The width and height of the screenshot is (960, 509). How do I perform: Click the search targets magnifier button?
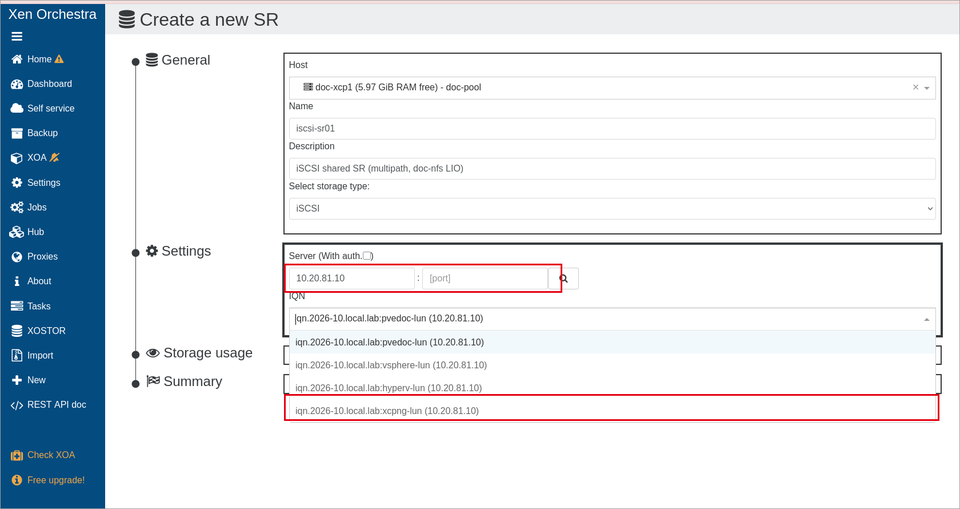point(563,278)
